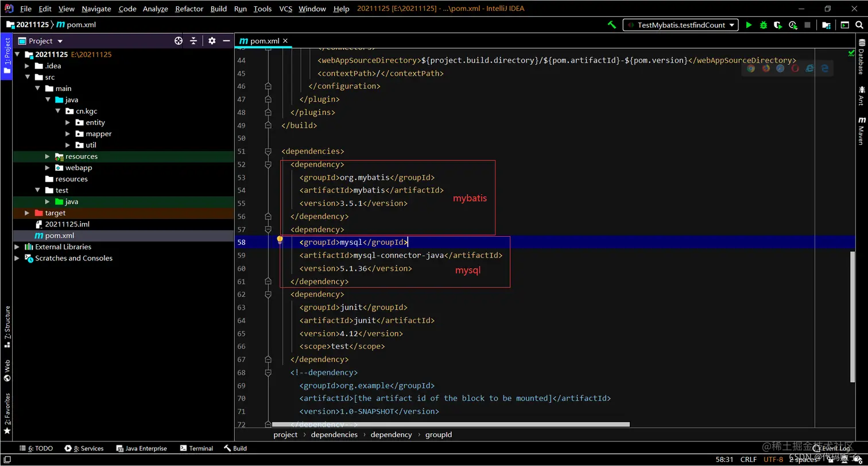Open the 8: Services tool window
This screenshot has height=466, width=868.
pyautogui.click(x=84, y=448)
